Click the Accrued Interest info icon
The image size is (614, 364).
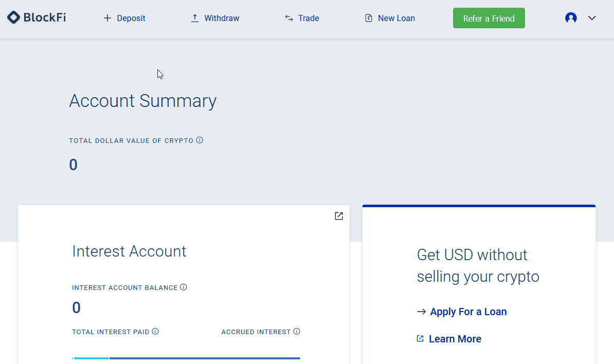(297, 332)
